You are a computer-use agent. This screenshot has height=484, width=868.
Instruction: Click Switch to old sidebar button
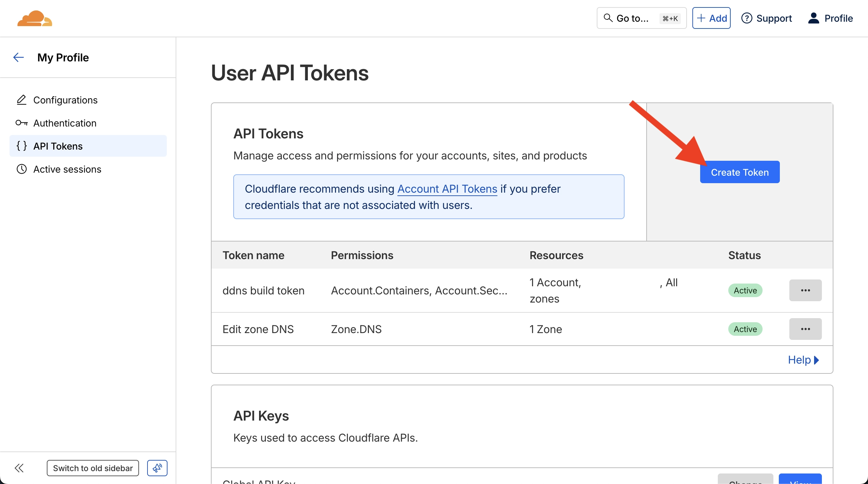pos(93,468)
